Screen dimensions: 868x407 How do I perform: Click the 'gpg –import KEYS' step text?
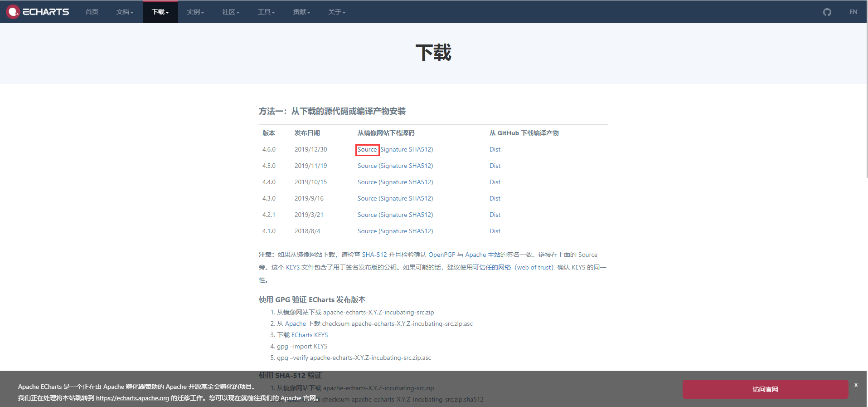pos(302,346)
